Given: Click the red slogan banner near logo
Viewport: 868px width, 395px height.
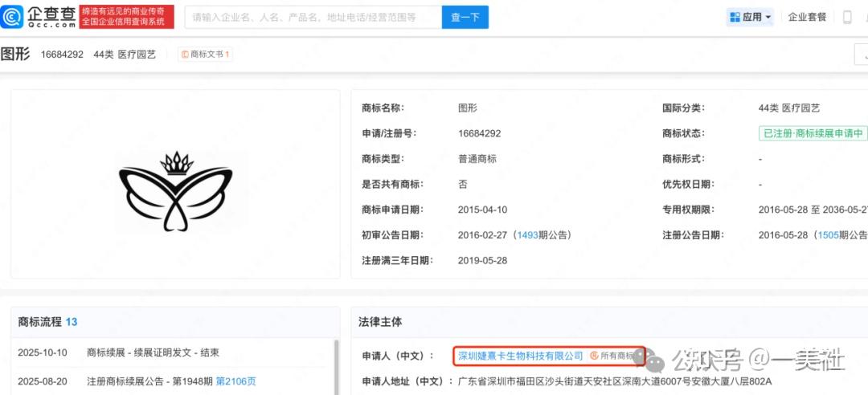Looking at the screenshot, I should [x=127, y=17].
